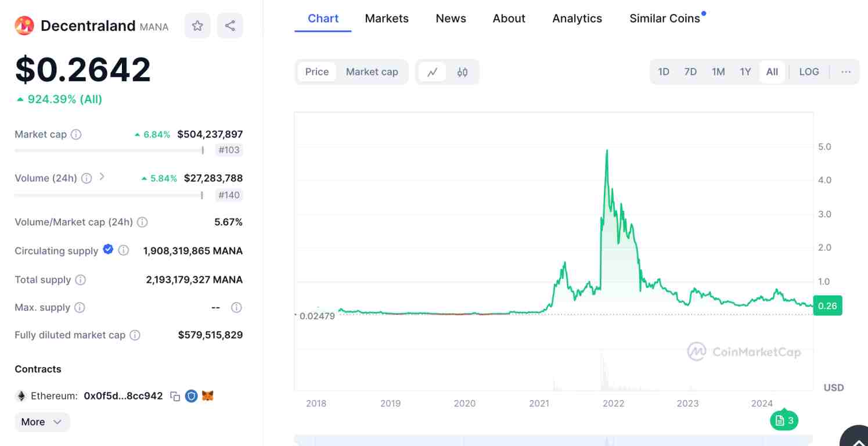Set chart range to 1D
This screenshot has width=868, height=446.
coord(664,72)
